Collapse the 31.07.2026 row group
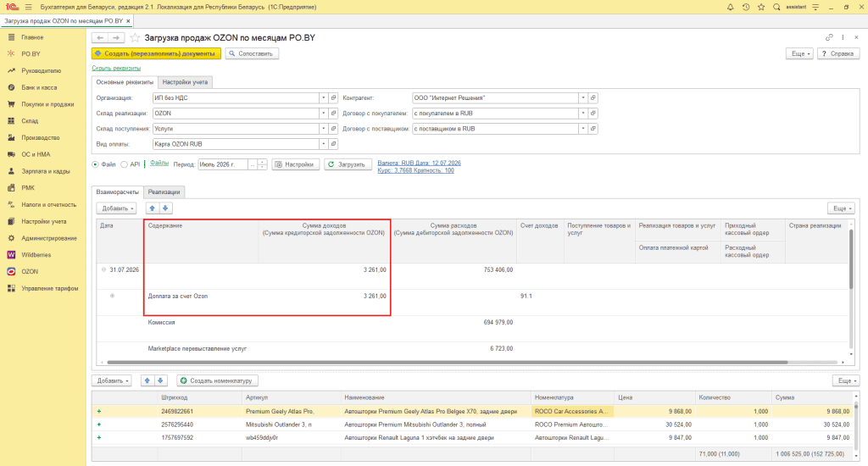The image size is (868, 466). tap(103, 270)
